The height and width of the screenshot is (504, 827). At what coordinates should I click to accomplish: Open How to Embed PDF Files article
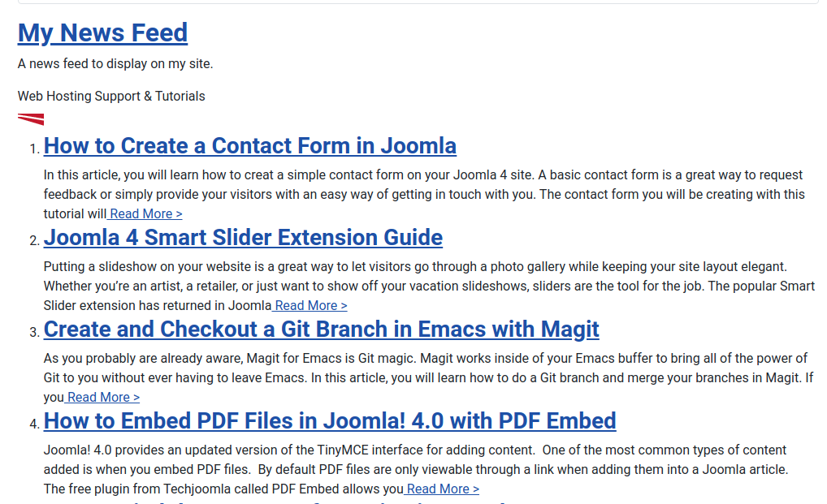pyautogui.click(x=329, y=421)
